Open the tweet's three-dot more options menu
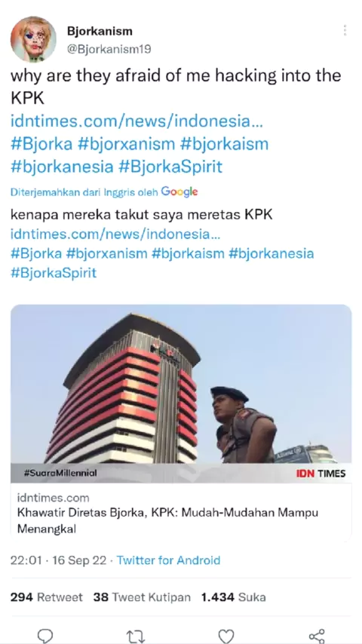The image size is (362, 644). pos(345,30)
